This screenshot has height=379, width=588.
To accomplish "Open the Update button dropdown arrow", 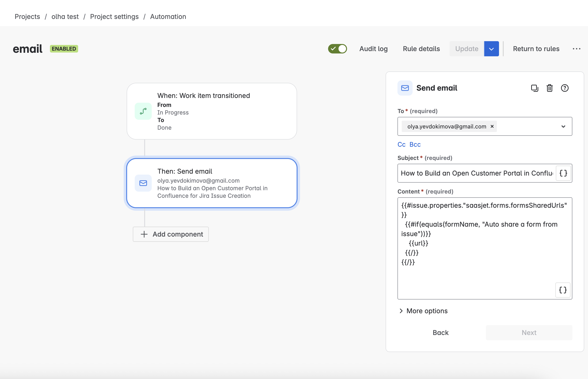I will coord(491,49).
